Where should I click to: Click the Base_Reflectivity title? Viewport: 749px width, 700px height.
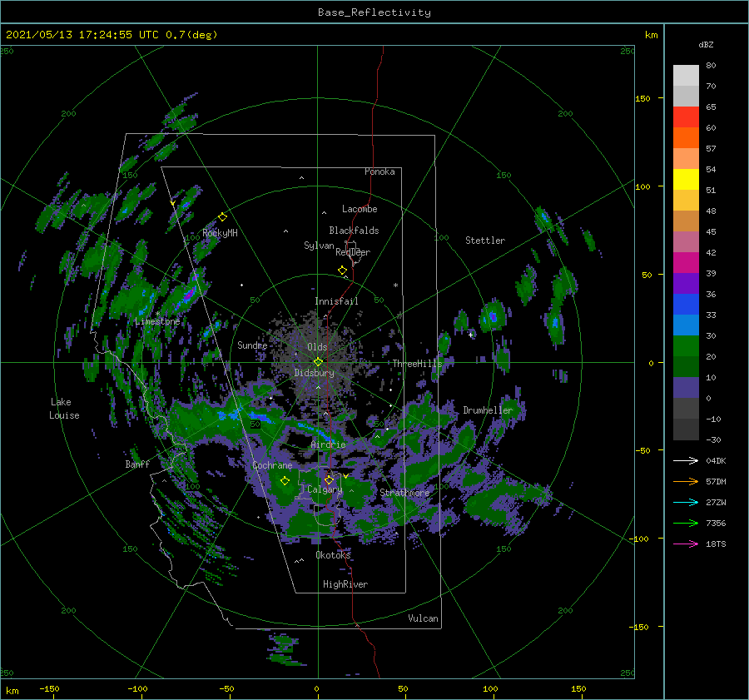coord(374,12)
